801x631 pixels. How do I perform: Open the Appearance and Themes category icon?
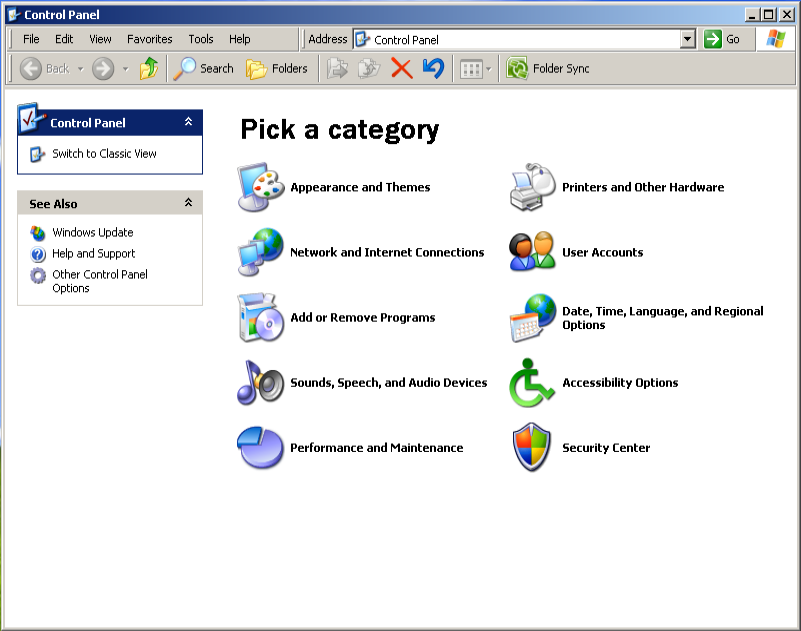point(261,187)
